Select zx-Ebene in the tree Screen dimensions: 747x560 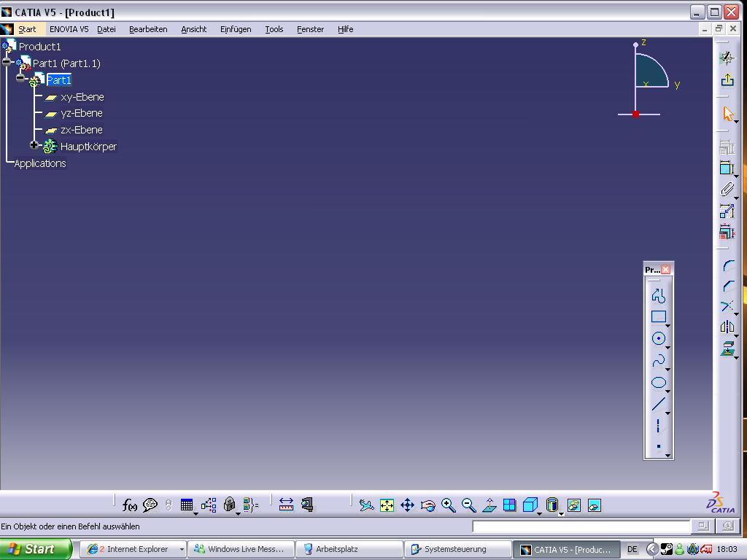click(x=82, y=130)
